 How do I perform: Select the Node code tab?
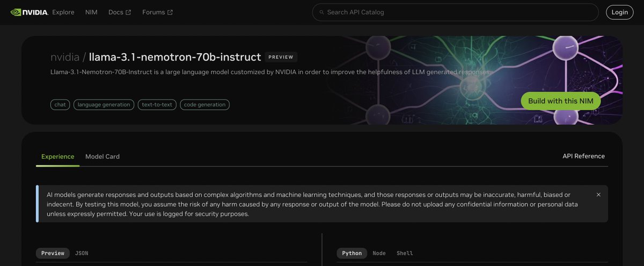[x=379, y=253]
